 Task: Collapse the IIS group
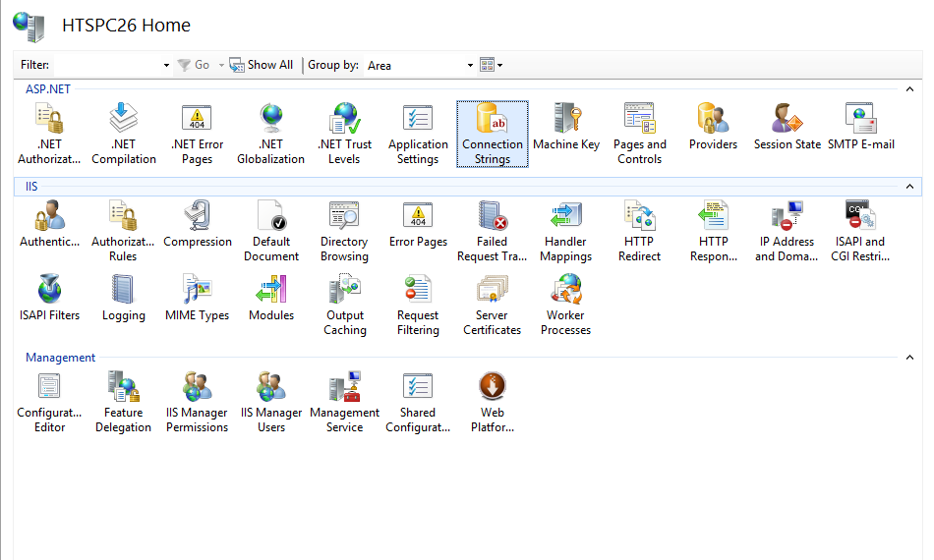point(909,187)
